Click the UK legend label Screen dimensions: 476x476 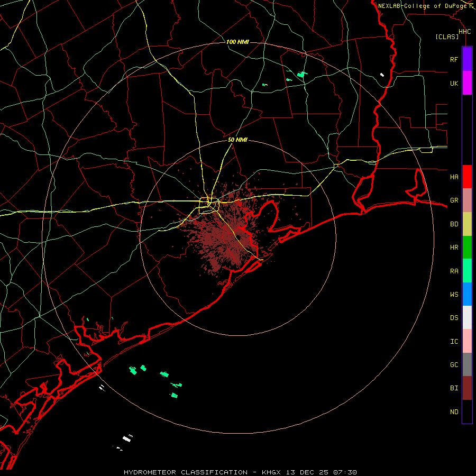[x=454, y=83]
